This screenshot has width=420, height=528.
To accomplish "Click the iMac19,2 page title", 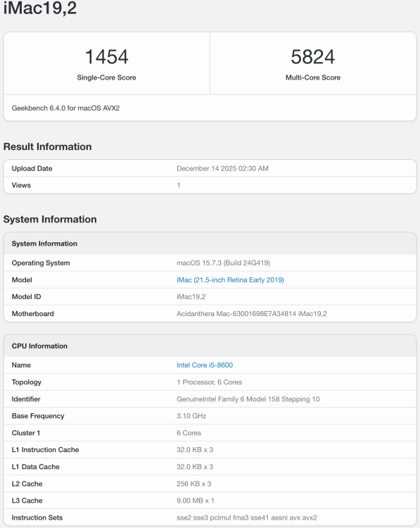I will [40, 8].
